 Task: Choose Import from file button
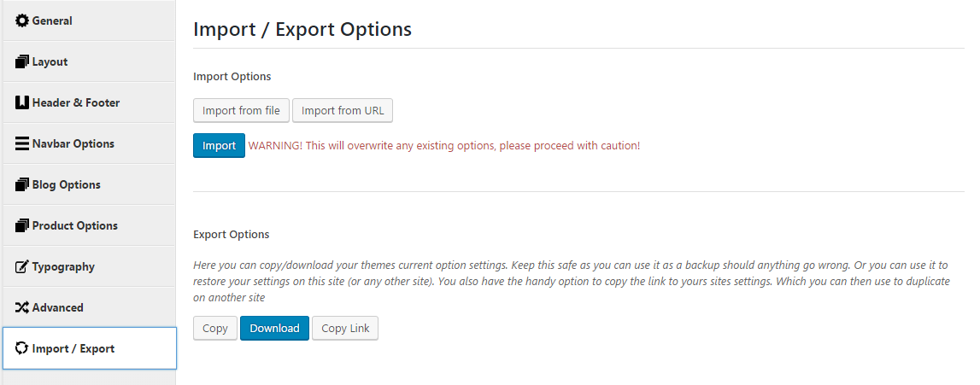point(241,110)
